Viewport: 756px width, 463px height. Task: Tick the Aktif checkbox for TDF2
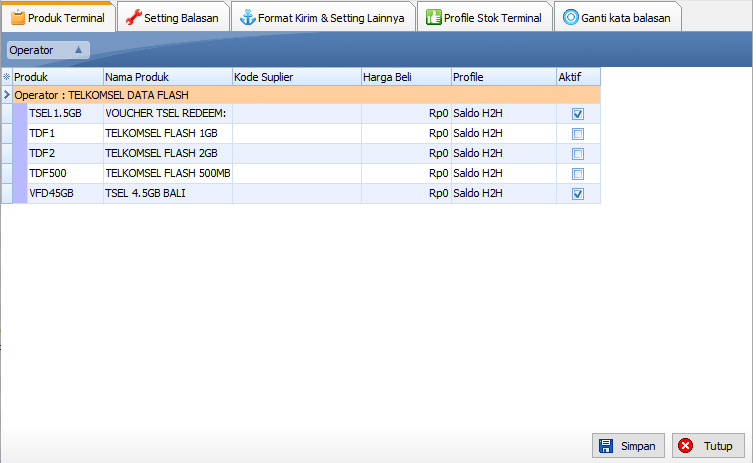click(578, 154)
